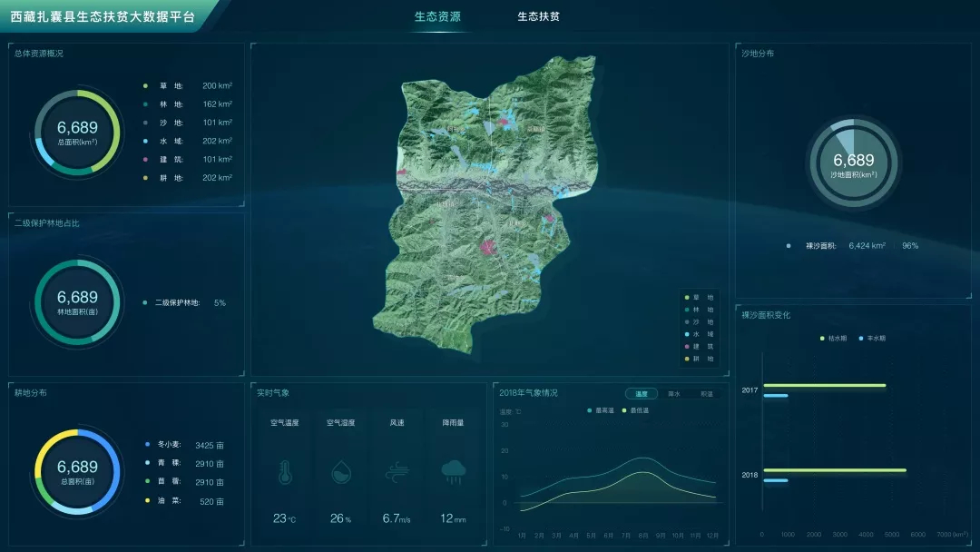Click the water droplet 空气湿度 icon
This screenshot has height=552, width=980.
[340, 470]
